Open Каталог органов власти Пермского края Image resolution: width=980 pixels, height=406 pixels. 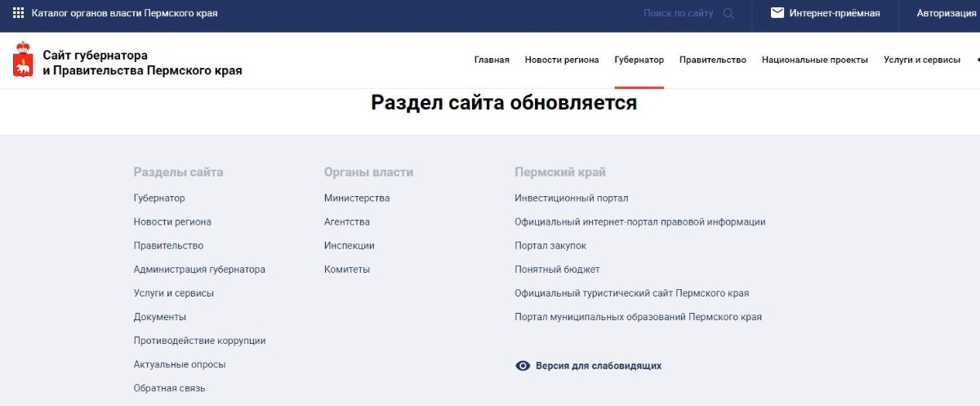(x=124, y=13)
